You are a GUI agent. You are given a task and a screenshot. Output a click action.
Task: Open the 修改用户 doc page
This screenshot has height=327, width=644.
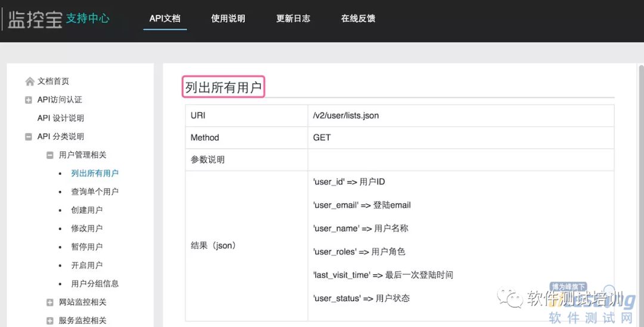86,229
